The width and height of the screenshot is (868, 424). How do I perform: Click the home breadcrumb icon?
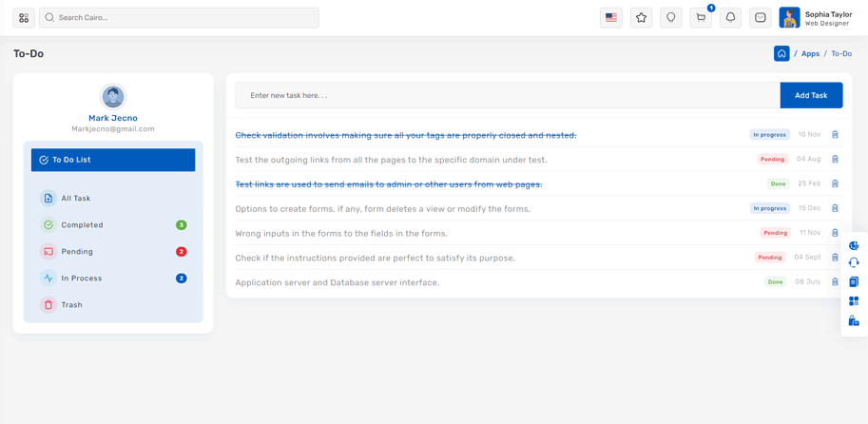[781, 54]
